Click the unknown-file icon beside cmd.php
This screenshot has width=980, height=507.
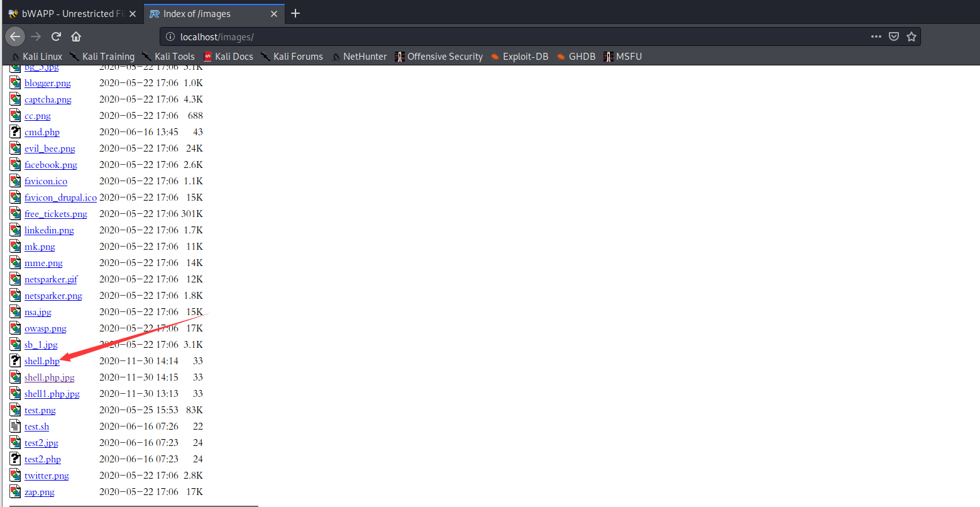pyautogui.click(x=15, y=131)
